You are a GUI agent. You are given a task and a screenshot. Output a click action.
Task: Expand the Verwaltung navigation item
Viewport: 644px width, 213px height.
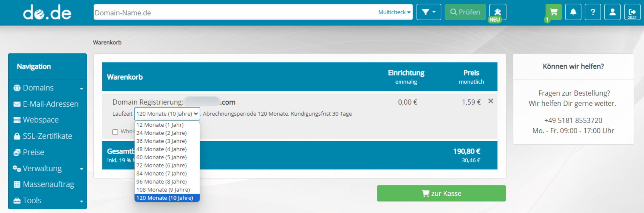(x=47, y=168)
